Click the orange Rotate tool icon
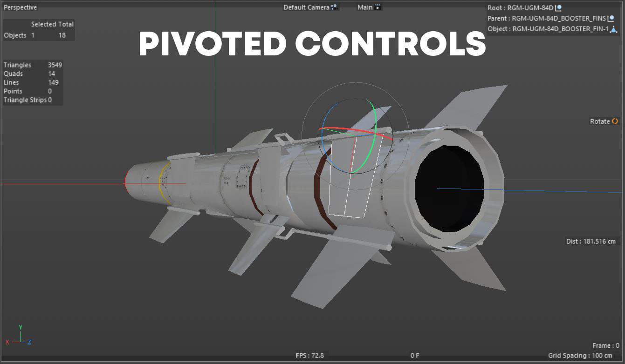 click(615, 121)
